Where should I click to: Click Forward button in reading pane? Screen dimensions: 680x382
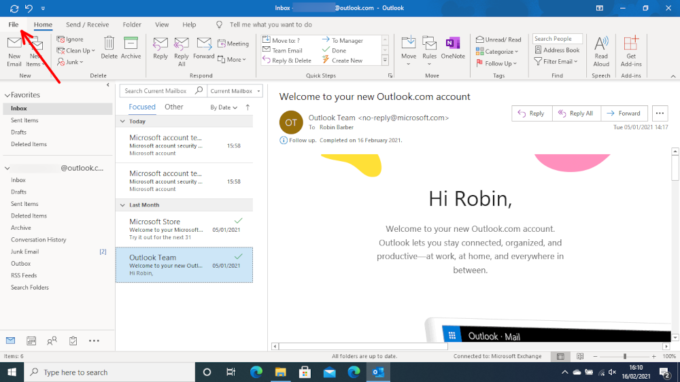624,113
